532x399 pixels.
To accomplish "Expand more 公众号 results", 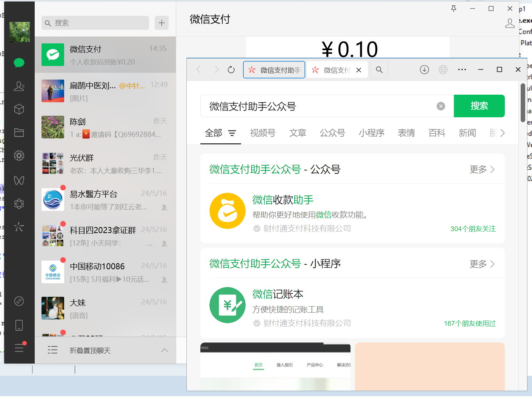I will [x=482, y=170].
